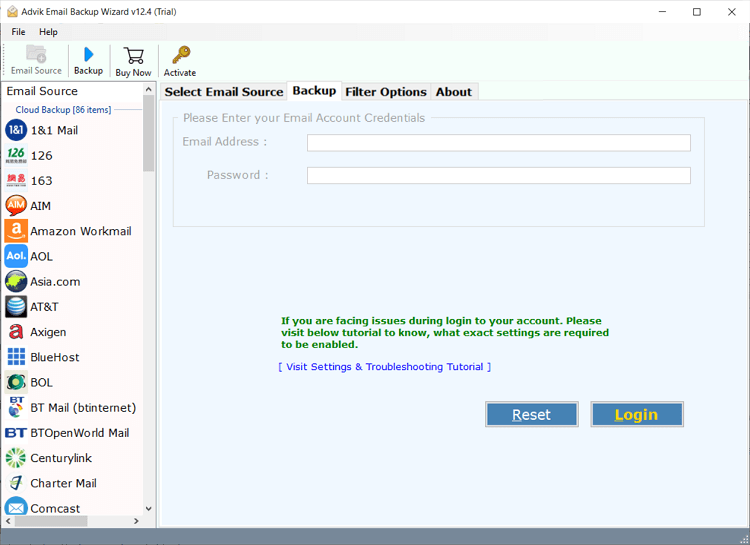This screenshot has height=545, width=750.
Task: Click the sidebar scroll up arrow
Action: tap(148, 89)
